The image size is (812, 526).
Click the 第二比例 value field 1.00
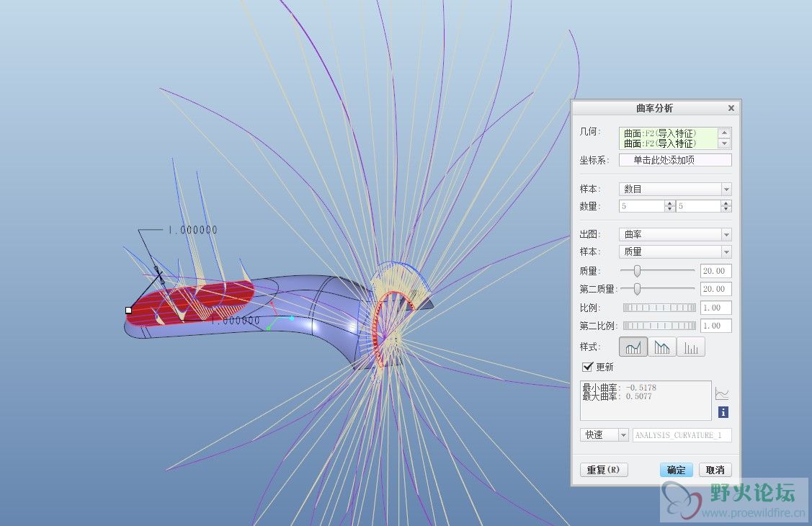coord(715,326)
